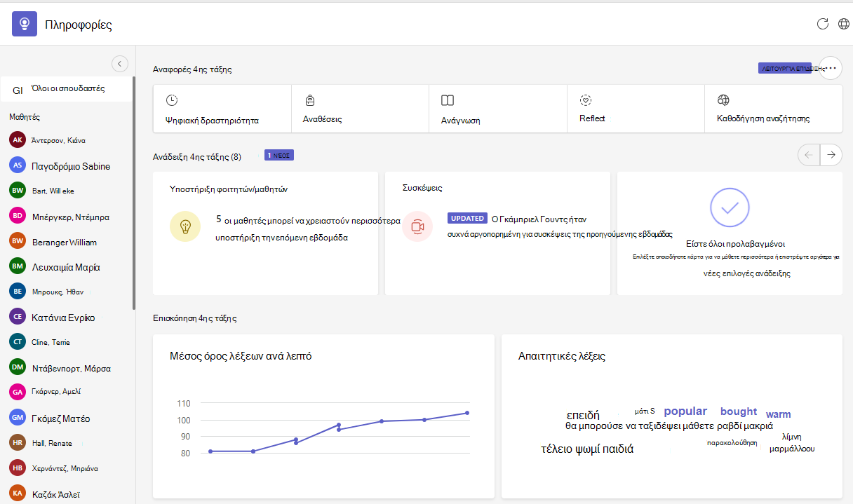Click the AK avatar icon

click(x=18, y=140)
